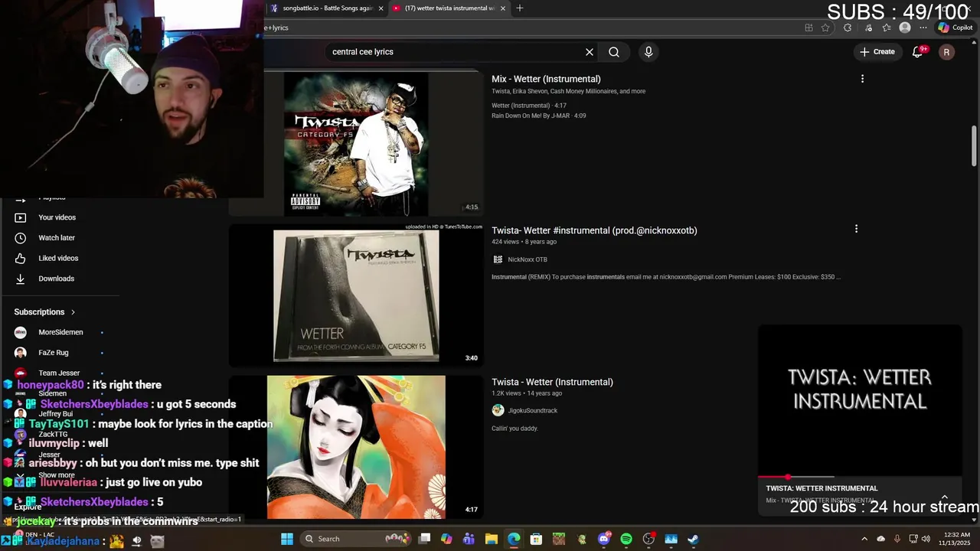
Task: Open Minecraft from taskbar
Action: [x=559, y=539]
